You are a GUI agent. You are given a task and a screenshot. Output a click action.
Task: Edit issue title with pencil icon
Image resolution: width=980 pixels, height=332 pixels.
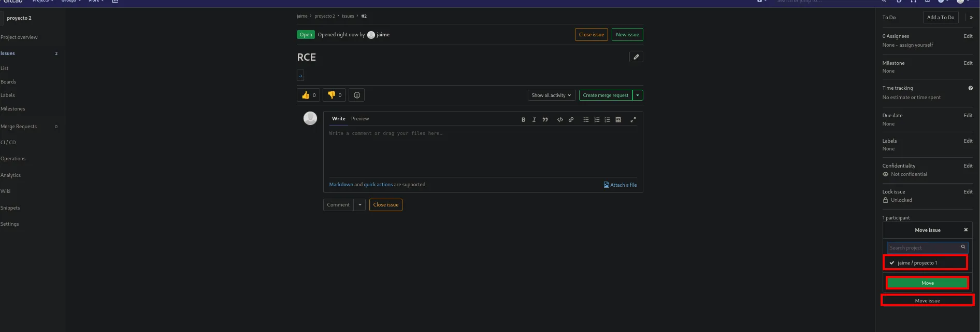[636, 57]
